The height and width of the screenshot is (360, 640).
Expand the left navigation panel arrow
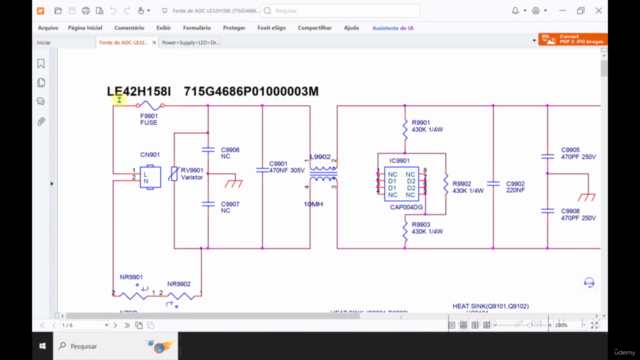(52, 184)
